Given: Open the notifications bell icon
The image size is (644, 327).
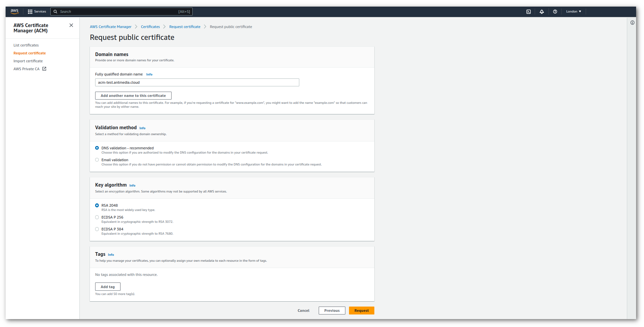Looking at the screenshot, I should 542,12.
